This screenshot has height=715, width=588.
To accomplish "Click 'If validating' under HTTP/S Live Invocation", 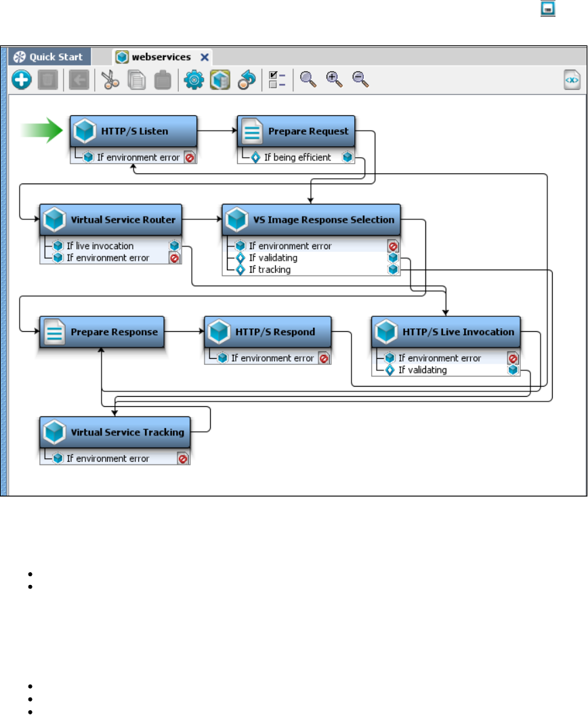I will 423,370.
